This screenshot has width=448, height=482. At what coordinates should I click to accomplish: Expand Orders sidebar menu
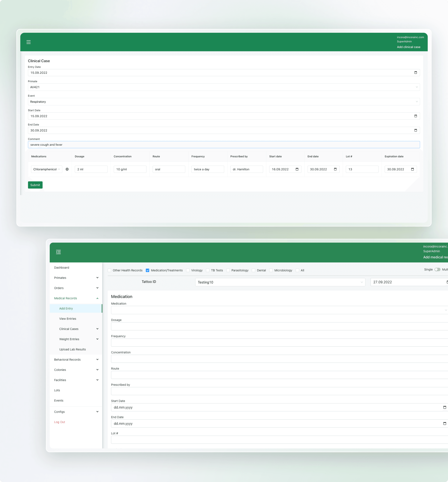(76, 288)
